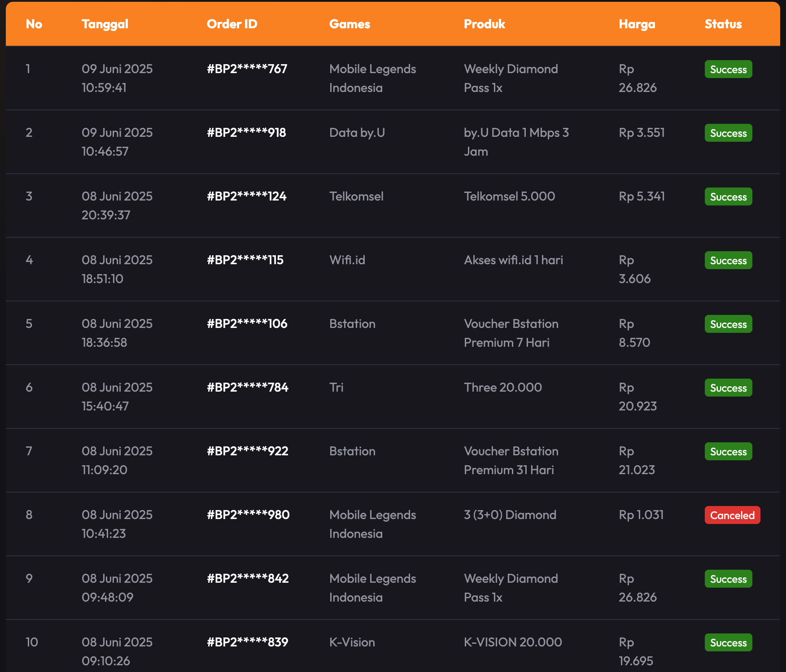
Task: Click Voucher Bstation Premium 7 Hari
Action: pos(511,333)
